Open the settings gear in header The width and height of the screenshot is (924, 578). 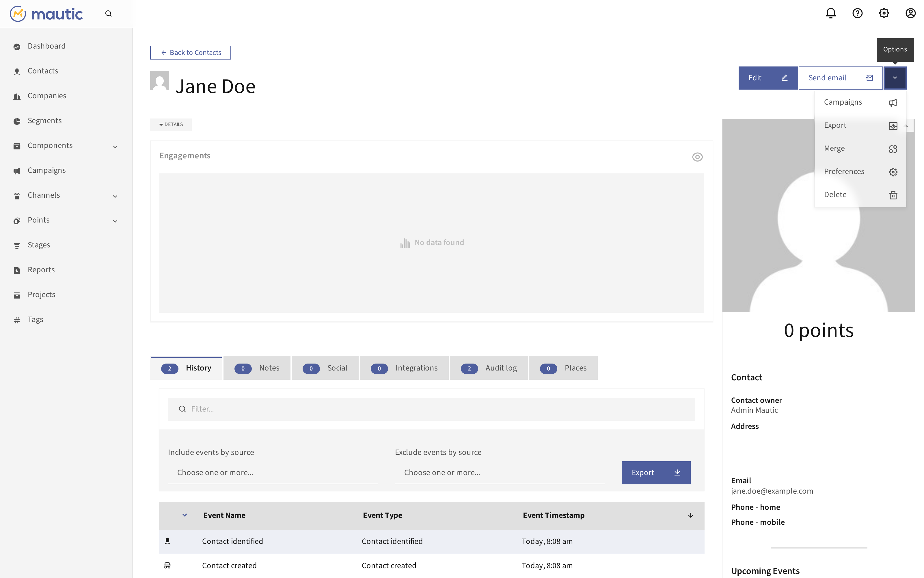pos(884,13)
